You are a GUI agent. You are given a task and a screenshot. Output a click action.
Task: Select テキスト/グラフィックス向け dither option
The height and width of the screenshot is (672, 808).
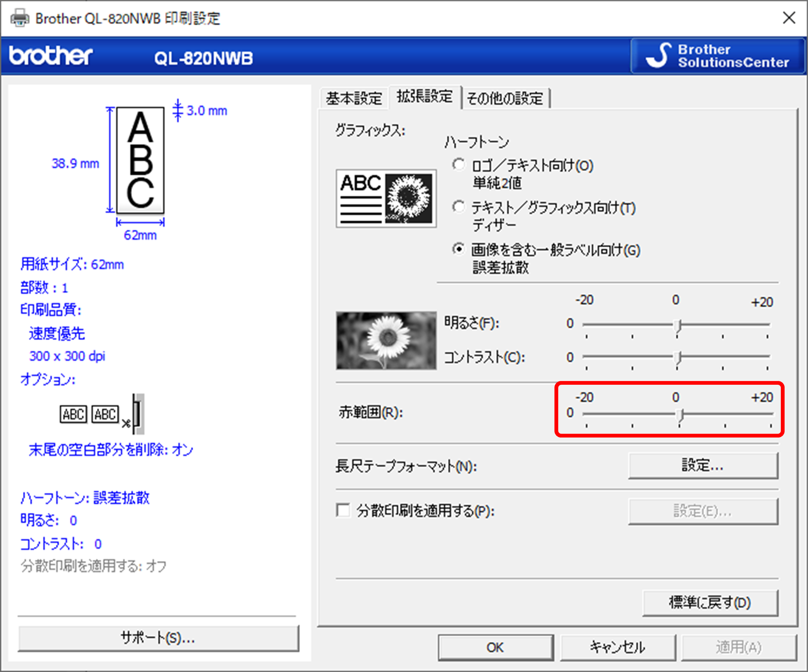pos(459,207)
